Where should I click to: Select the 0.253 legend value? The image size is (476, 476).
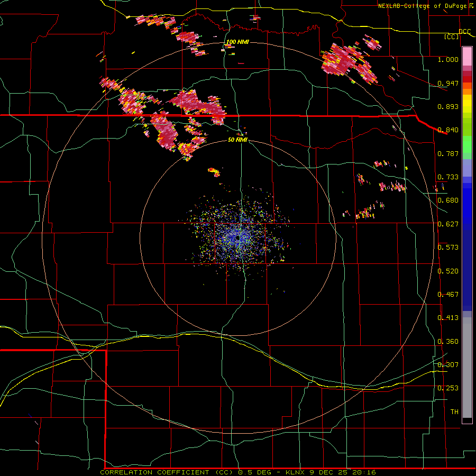pos(448,388)
